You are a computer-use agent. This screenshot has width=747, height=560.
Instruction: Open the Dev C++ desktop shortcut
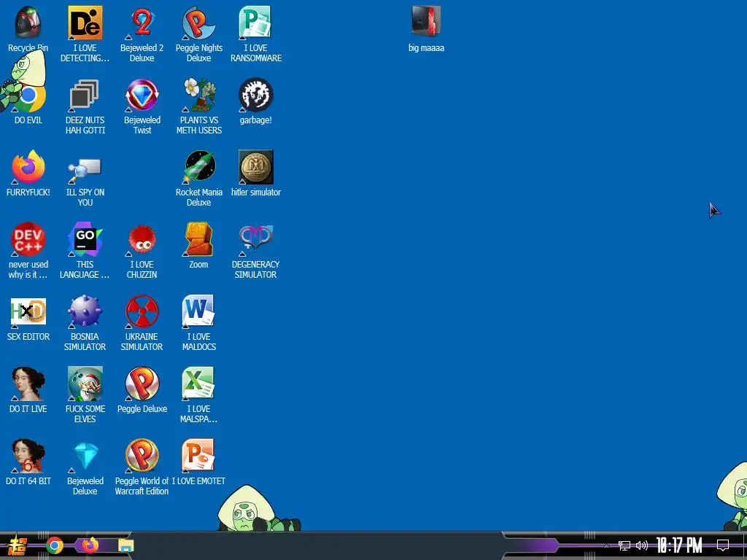tap(28, 239)
